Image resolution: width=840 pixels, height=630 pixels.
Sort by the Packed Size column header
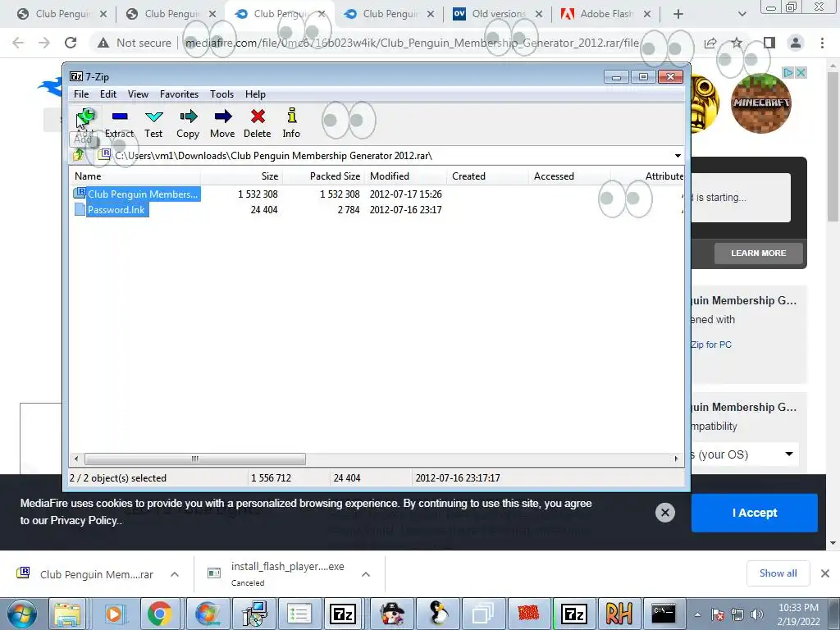[323, 176]
